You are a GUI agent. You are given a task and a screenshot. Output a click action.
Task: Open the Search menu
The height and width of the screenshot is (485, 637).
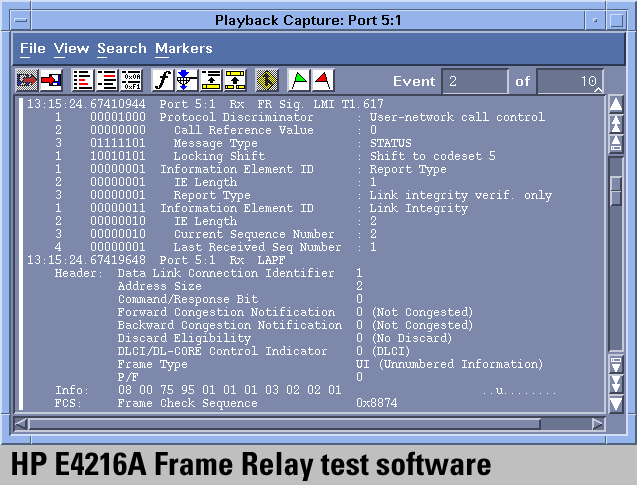click(122, 48)
